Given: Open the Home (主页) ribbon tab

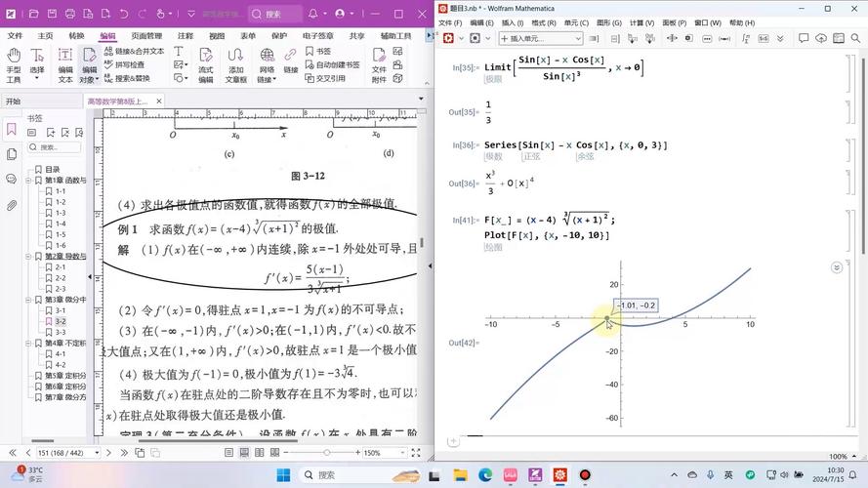Looking at the screenshot, I should 45,35.
